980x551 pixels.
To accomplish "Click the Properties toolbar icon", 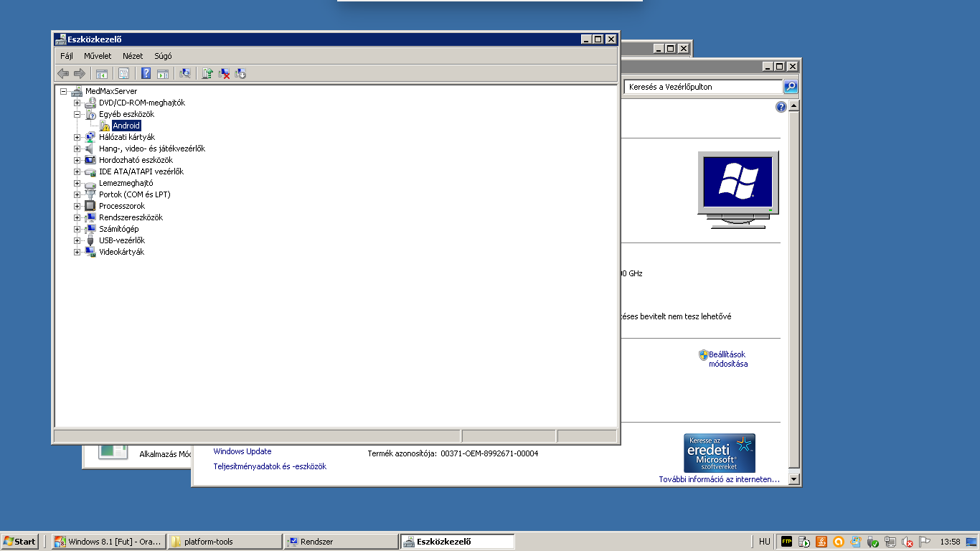I will coord(123,73).
